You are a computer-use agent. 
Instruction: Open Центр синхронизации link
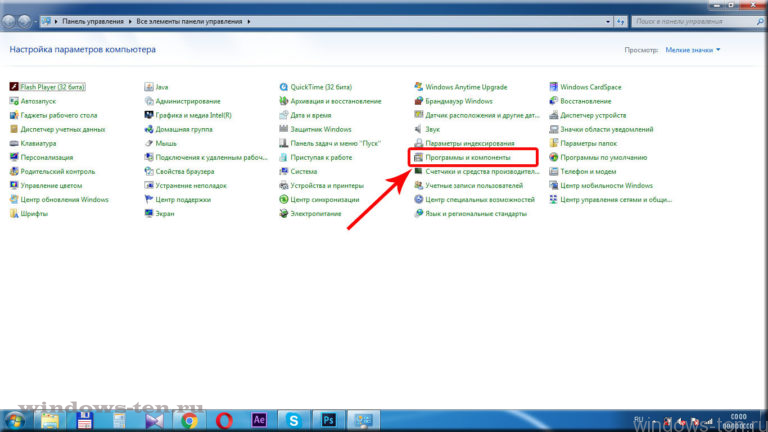325,200
